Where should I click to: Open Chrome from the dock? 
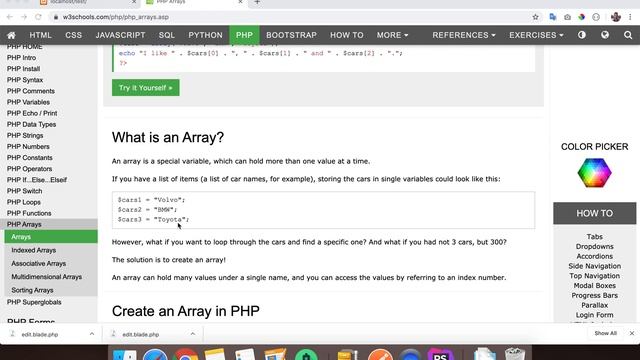tap(185, 354)
